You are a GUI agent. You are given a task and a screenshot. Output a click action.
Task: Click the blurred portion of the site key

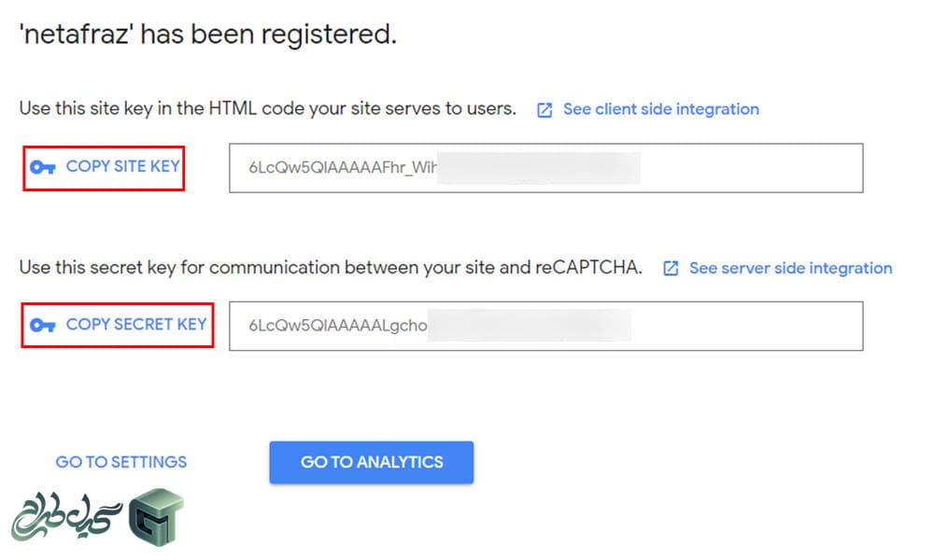pos(539,168)
